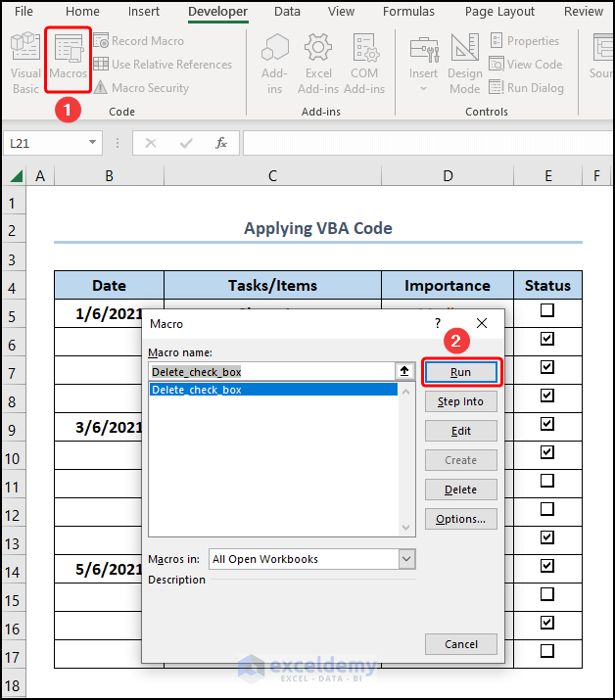Image resolution: width=615 pixels, height=700 pixels.
Task: Open the View tab
Action: [341, 11]
